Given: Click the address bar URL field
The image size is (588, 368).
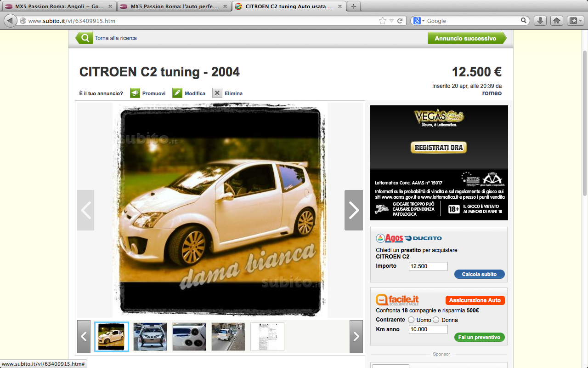Looking at the screenshot, I should coord(202,21).
